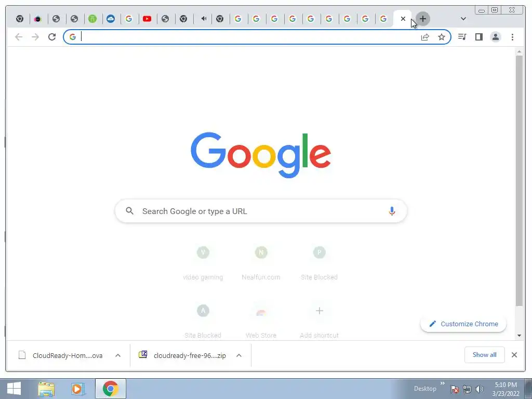Image resolution: width=532 pixels, height=399 pixels.
Task: Open the volume tray icon
Action: (480, 389)
